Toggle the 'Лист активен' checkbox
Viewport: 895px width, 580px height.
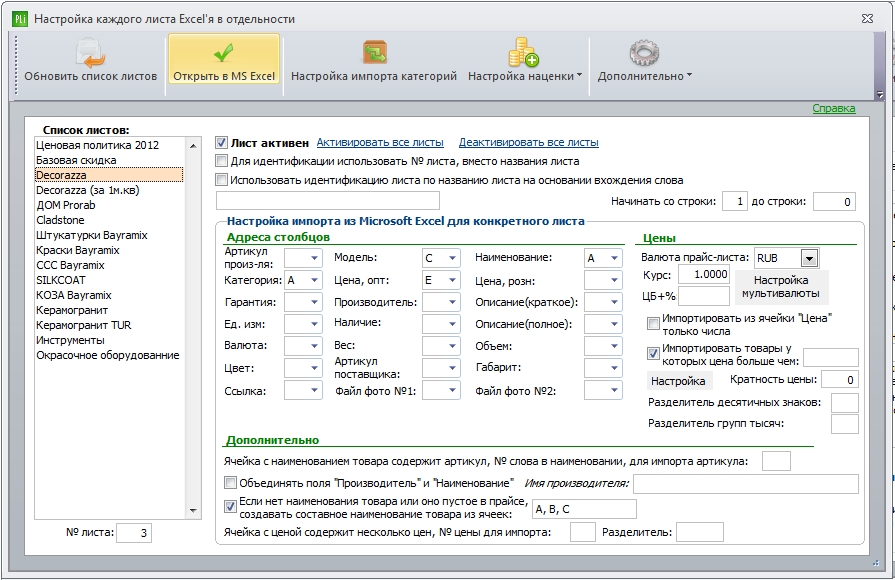coord(221,142)
